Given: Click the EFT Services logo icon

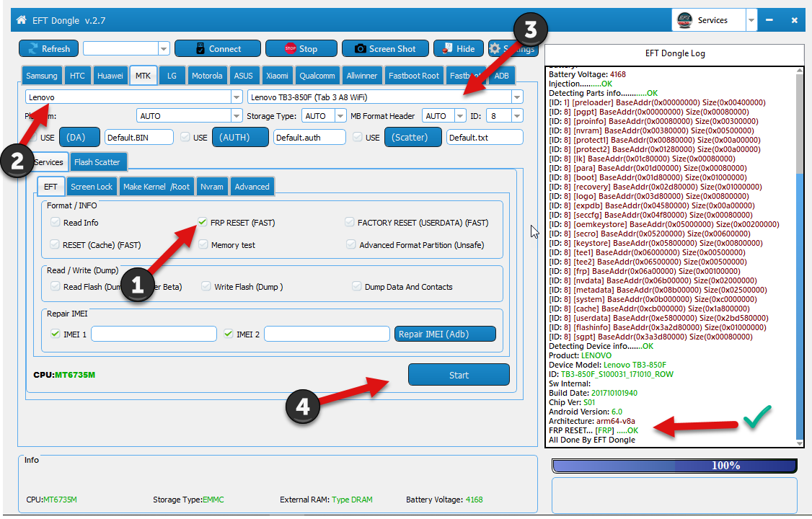Looking at the screenshot, I should click(x=684, y=20).
